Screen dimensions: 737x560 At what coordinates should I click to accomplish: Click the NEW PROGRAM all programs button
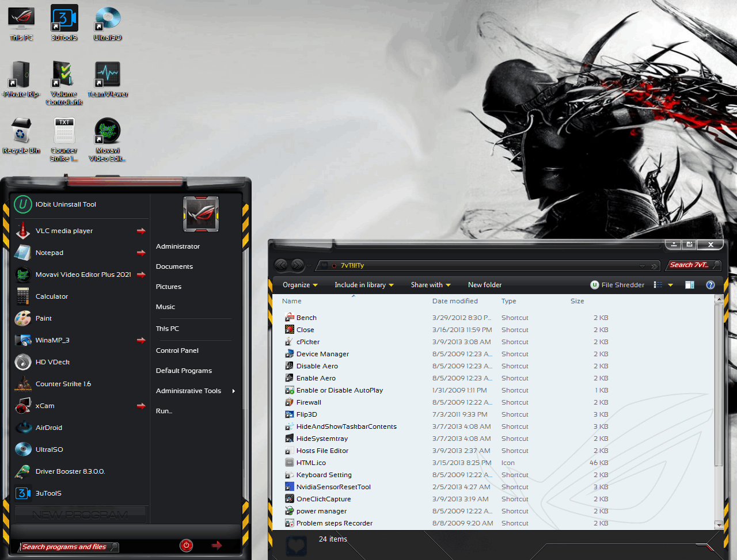pyautogui.click(x=80, y=515)
